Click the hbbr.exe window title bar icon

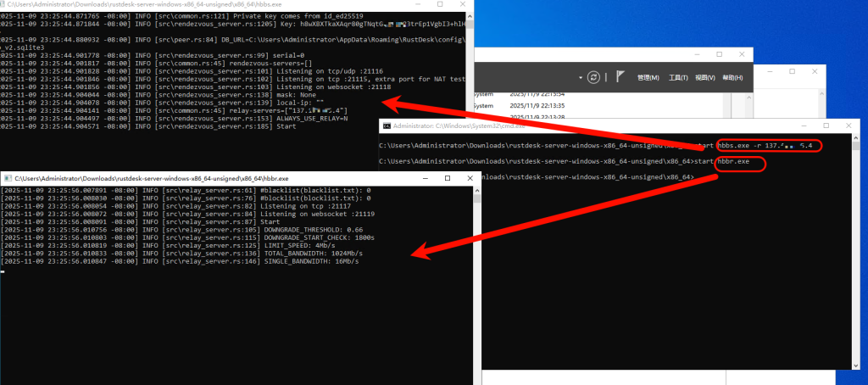[8, 179]
